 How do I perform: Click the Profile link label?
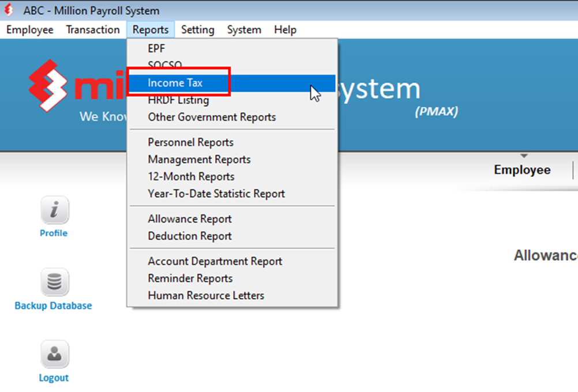54,233
